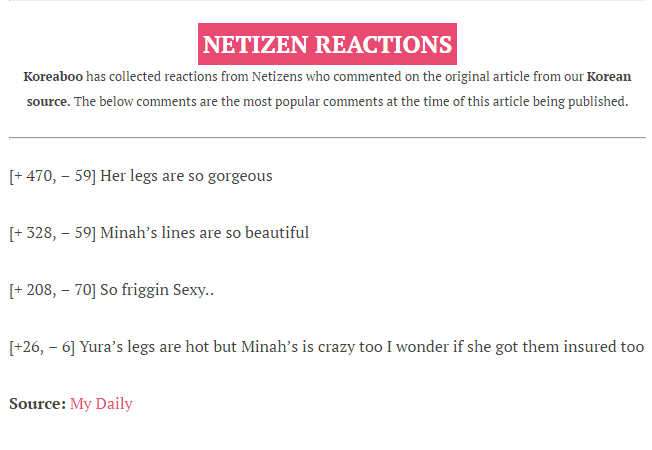Click the Yura's legs are hot comment
The width and height of the screenshot is (652, 450).
click(x=361, y=347)
